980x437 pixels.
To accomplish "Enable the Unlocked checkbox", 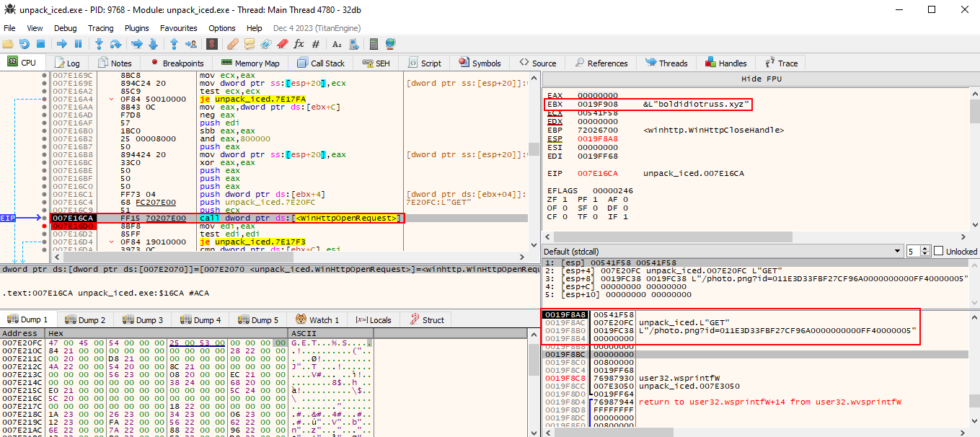I will click(x=938, y=250).
